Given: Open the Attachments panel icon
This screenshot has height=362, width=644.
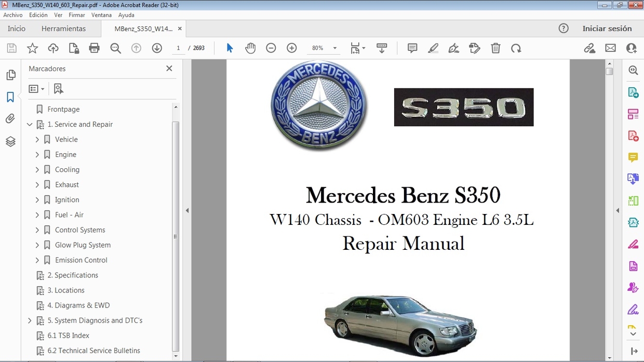Looking at the screenshot, I should click(10, 118).
